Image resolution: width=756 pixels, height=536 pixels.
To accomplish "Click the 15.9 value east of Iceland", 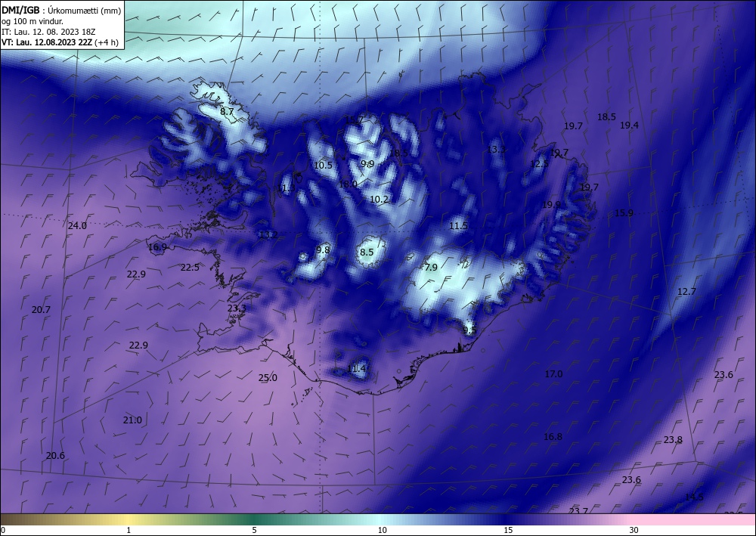I will pyautogui.click(x=624, y=213).
